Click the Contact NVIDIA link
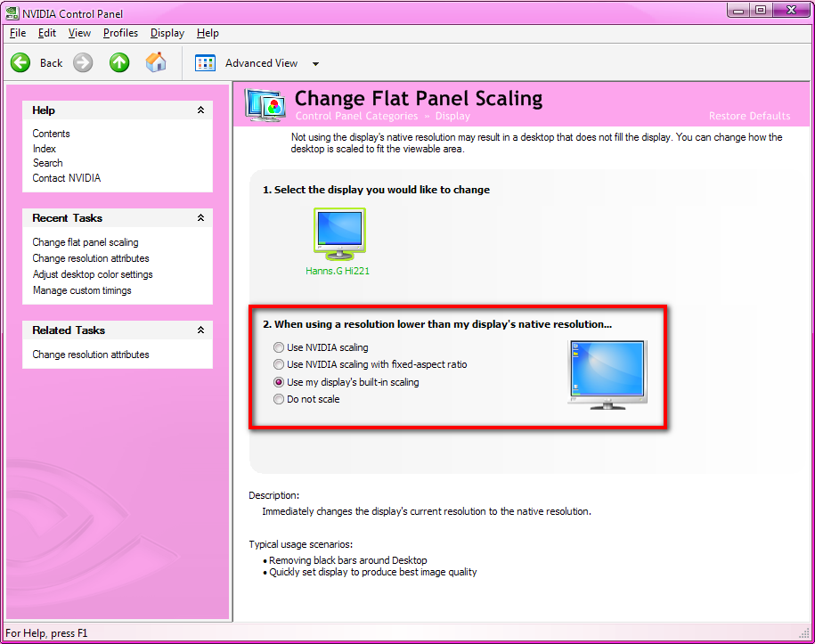Screen dimensions: 815x644 click(x=67, y=178)
